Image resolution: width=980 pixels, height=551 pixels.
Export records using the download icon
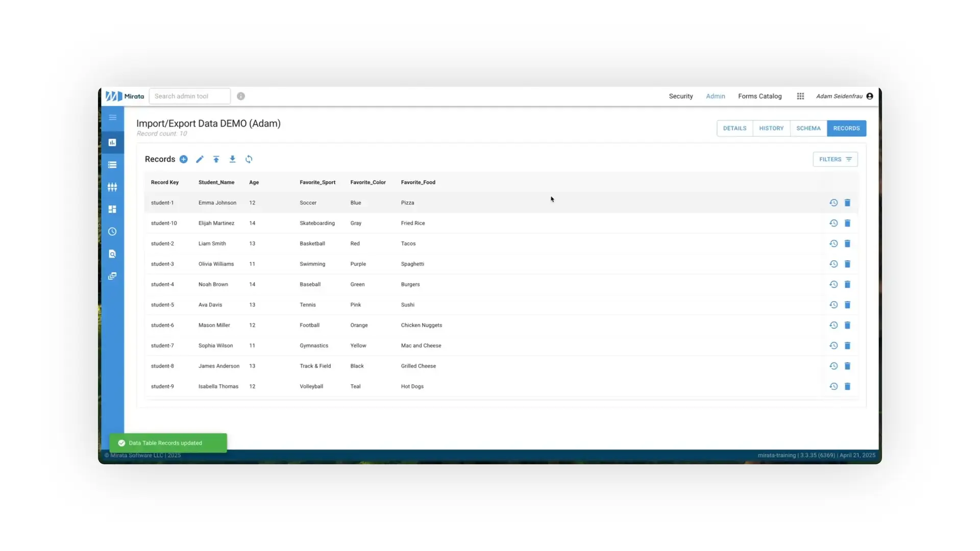(232, 159)
